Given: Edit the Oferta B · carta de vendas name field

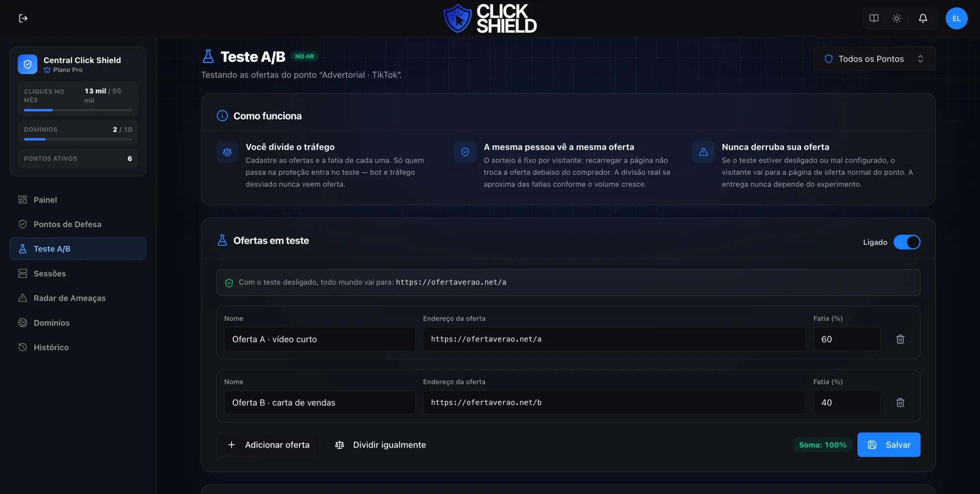Looking at the screenshot, I should 319,402.
